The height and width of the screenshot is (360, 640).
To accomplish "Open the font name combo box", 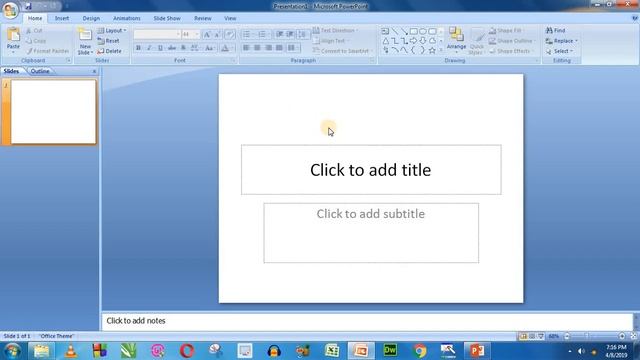I will (157, 35).
